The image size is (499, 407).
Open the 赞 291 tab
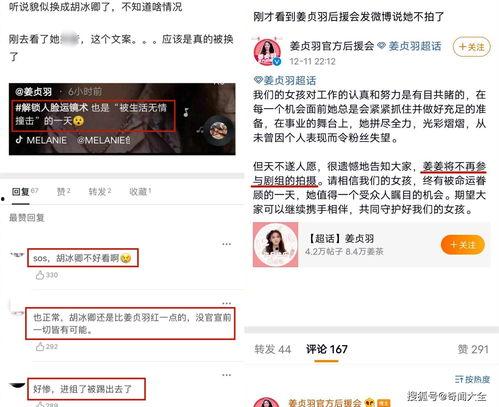pos(473,350)
